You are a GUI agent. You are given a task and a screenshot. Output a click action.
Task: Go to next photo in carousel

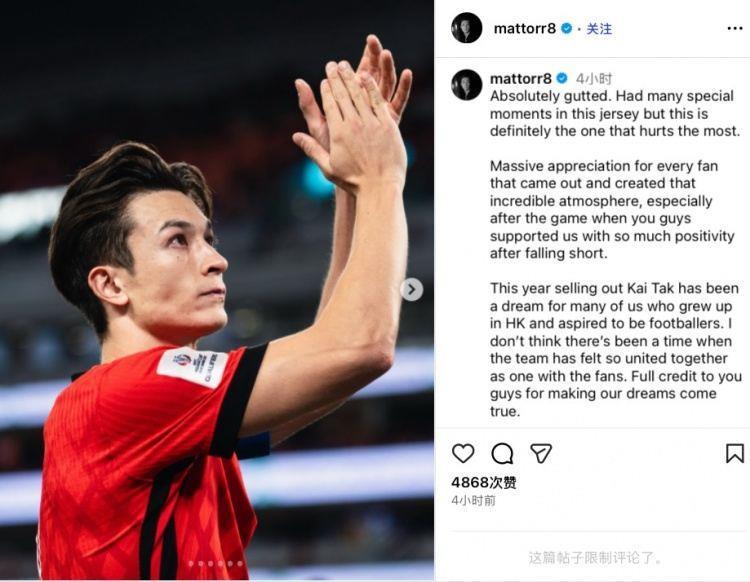[x=412, y=289]
